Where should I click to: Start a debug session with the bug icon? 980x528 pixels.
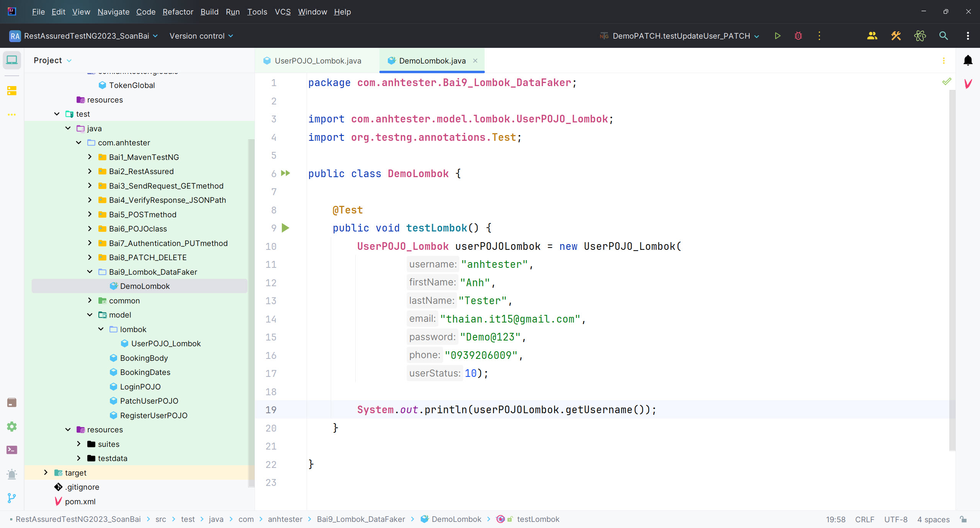pos(798,36)
